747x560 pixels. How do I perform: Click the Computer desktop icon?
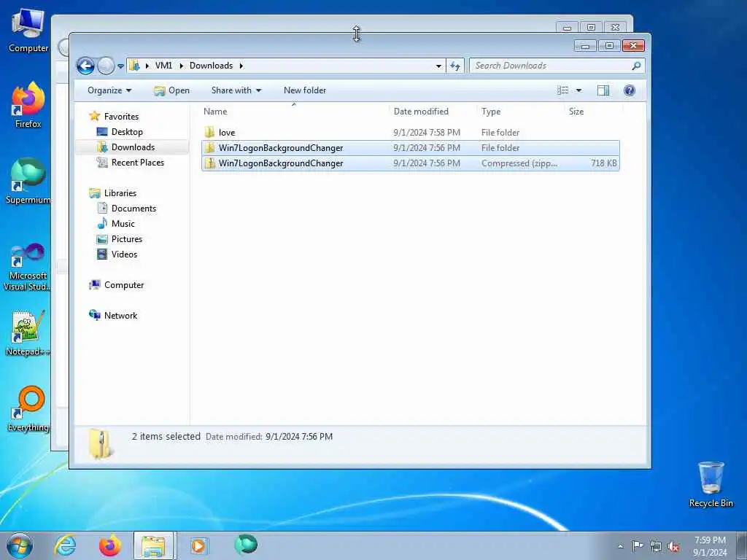click(x=28, y=31)
